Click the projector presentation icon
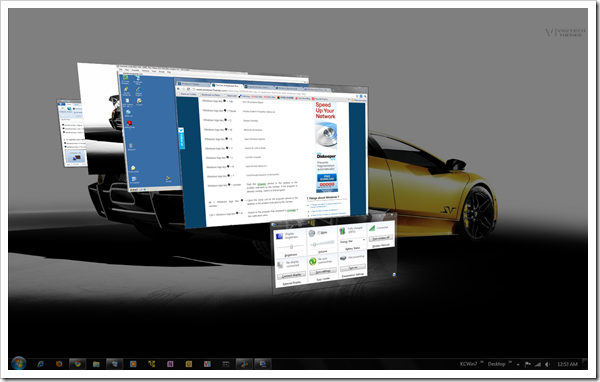 pyautogui.click(x=343, y=258)
